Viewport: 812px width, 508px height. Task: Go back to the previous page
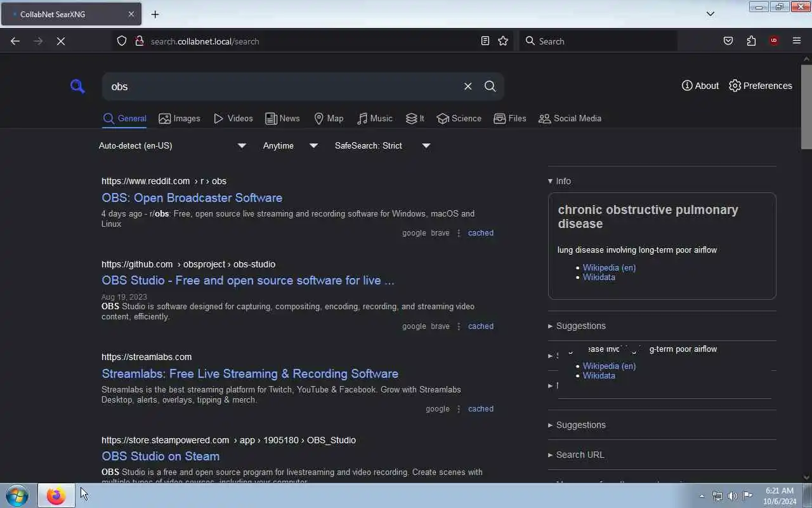(x=15, y=41)
